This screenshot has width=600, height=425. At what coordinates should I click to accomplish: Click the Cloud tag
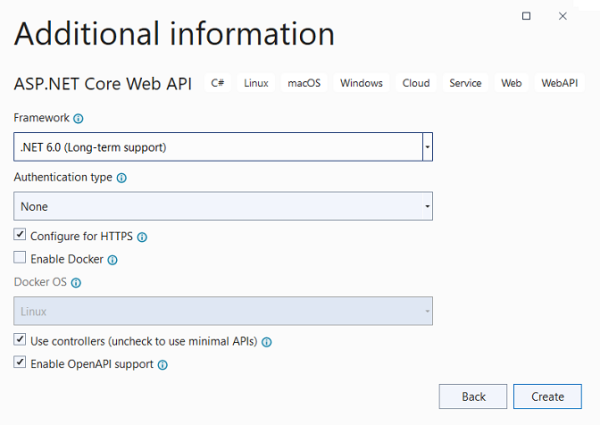pyautogui.click(x=416, y=83)
